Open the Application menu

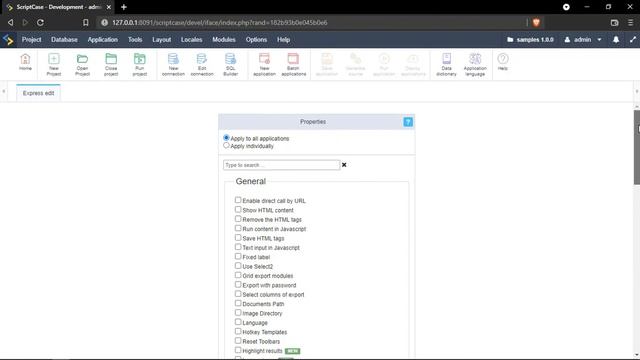(102, 40)
